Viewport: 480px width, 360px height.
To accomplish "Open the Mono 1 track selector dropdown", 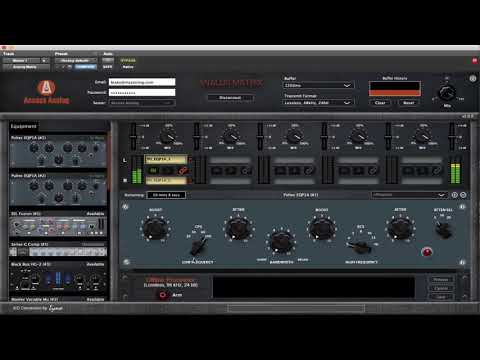I will [x=26, y=60].
